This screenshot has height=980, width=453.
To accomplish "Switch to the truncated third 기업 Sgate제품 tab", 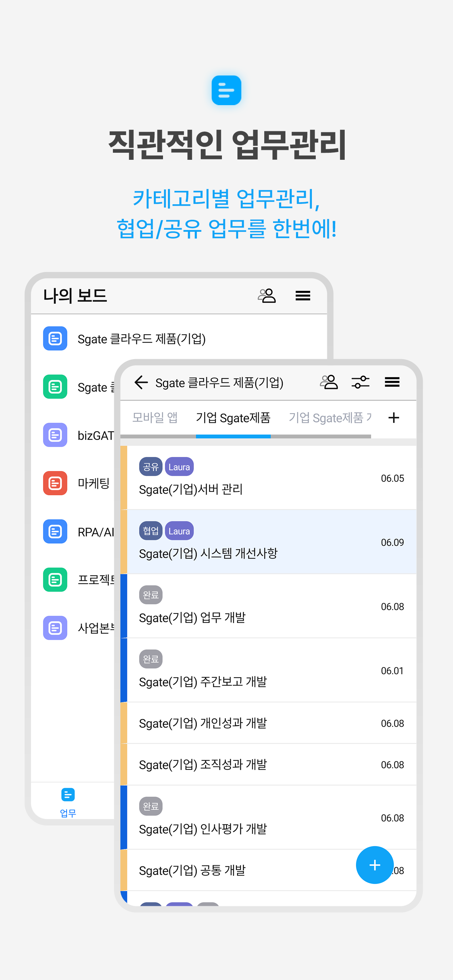I will pyautogui.click(x=330, y=418).
